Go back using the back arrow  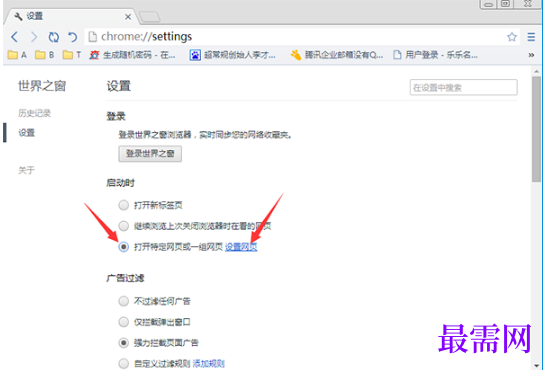(15, 37)
